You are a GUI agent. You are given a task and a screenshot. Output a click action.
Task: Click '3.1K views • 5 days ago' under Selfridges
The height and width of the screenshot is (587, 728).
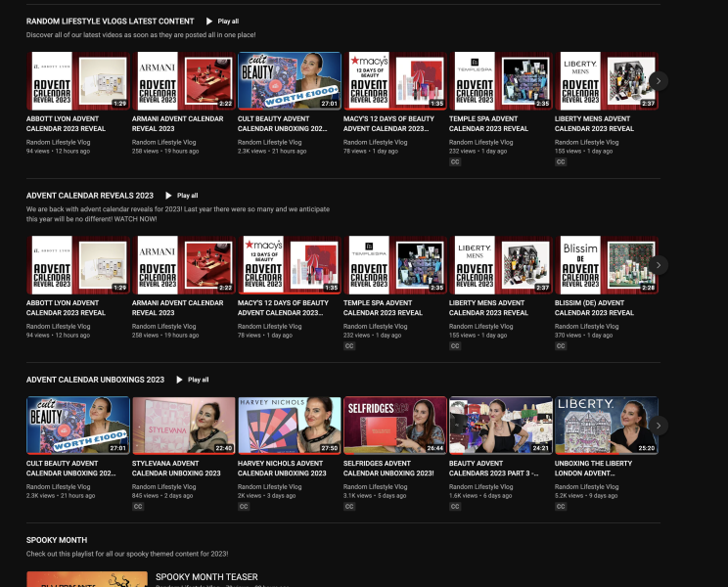375,496
